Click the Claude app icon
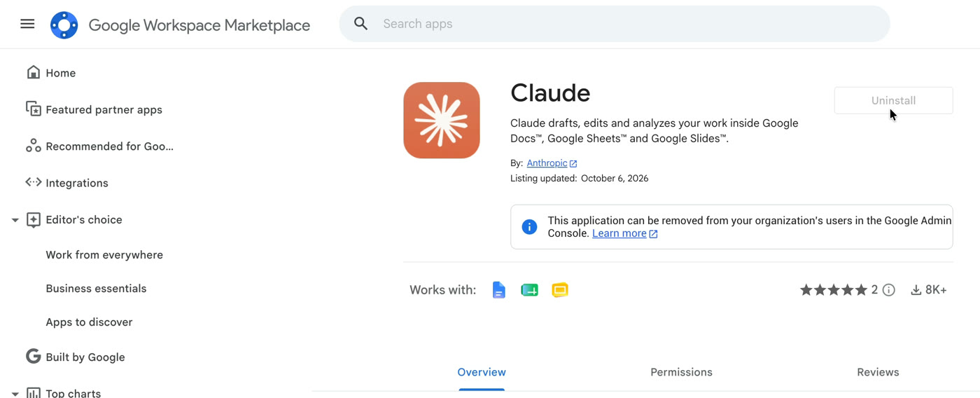Viewport: 980px width, 398px height. pyautogui.click(x=442, y=120)
